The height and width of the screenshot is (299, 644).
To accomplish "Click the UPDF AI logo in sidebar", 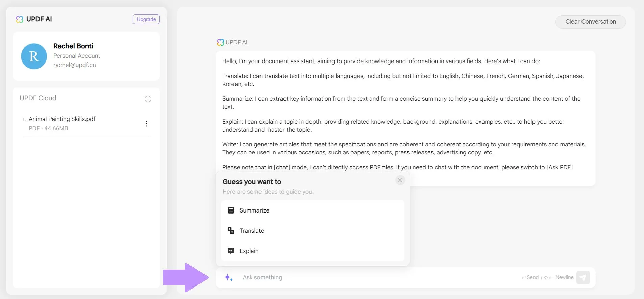I will pos(20,19).
